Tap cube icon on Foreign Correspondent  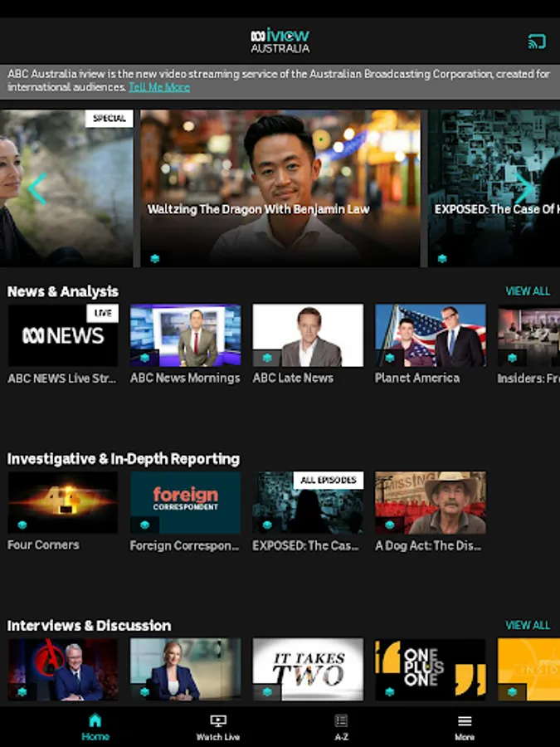click(144, 525)
